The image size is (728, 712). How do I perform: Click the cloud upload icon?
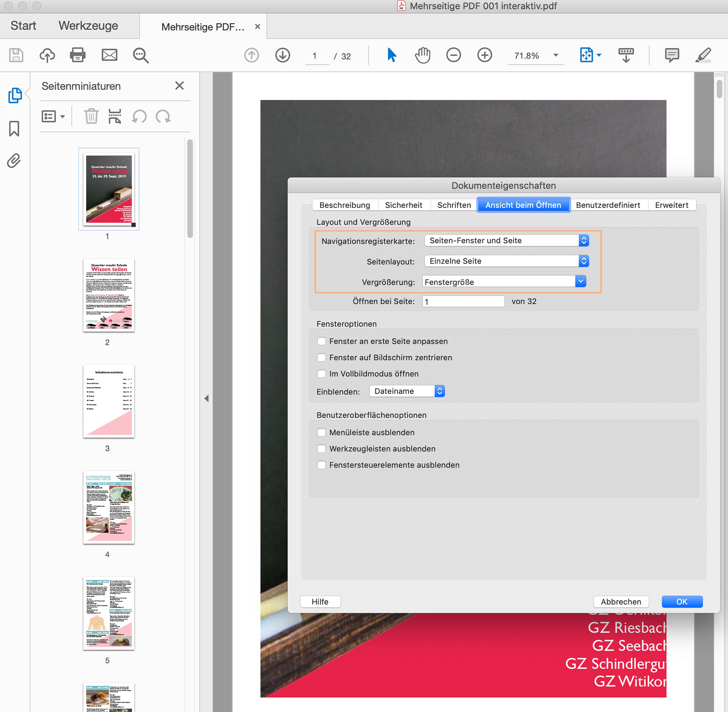pyautogui.click(x=47, y=55)
